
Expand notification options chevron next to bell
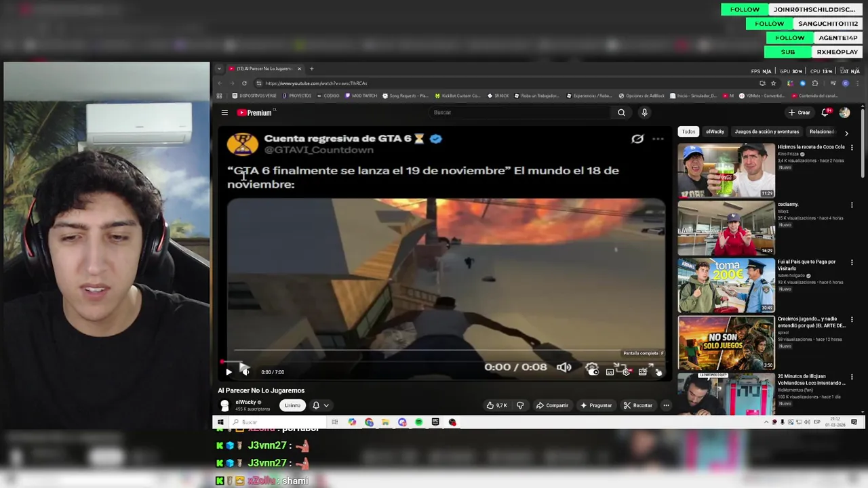(326, 405)
